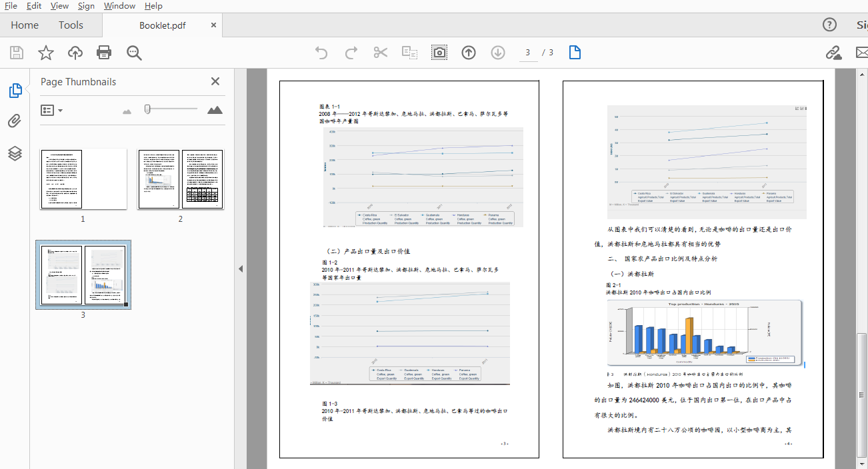Open the File menu
This screenshot has height=469, width=868.
pos(11,6)
